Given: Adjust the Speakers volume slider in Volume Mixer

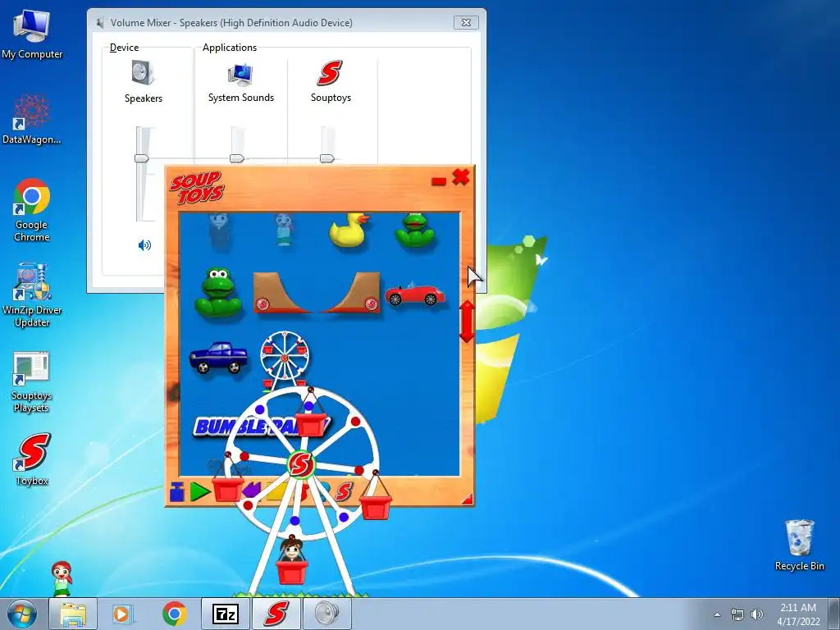Looking at the screenshot, I should pos(141,158).
